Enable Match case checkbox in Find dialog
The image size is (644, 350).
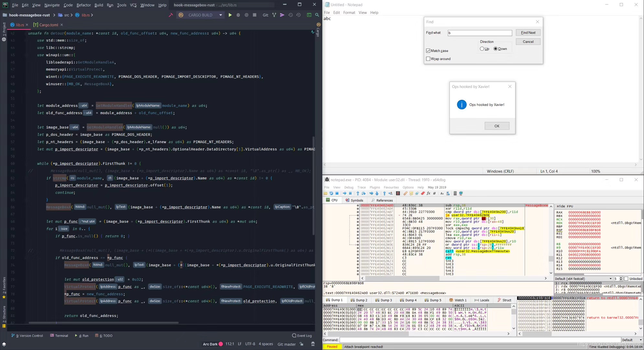pos(427,51)
